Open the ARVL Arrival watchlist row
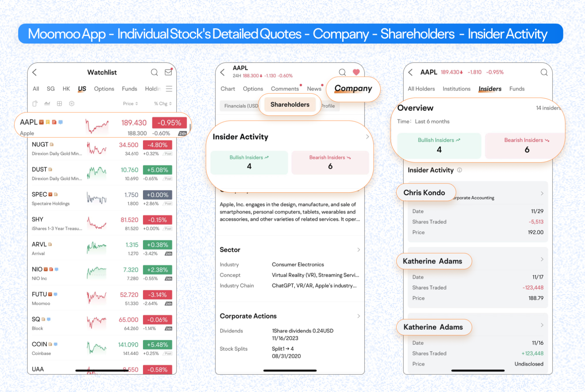The height and width of the screenshot is (392, 585). pyautogui.click(x=102, y=249)
